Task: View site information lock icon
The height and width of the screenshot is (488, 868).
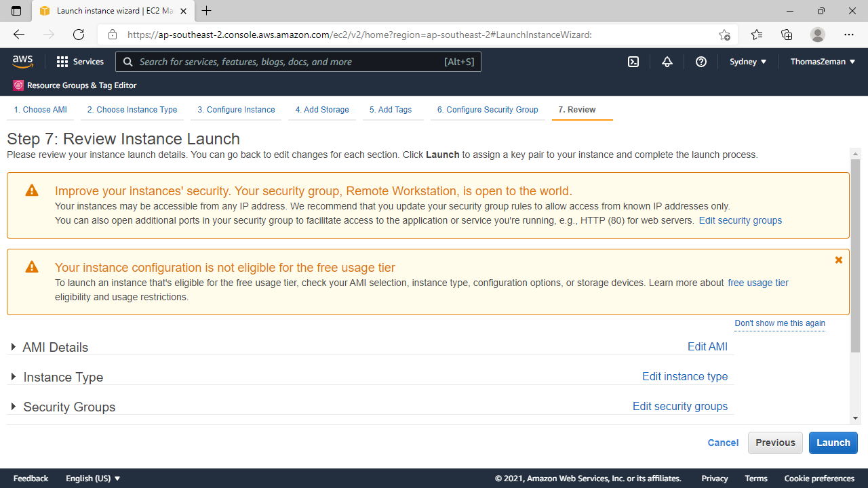Action: [113, 35]
